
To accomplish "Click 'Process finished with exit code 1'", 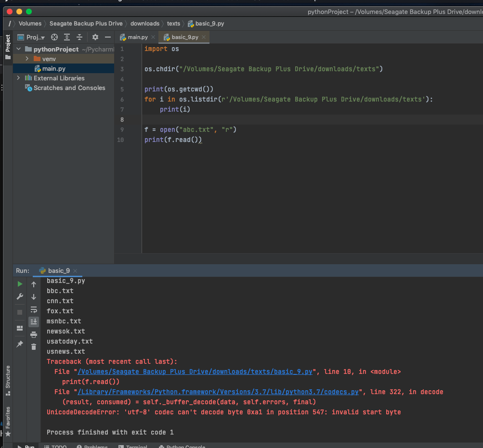I will (x=110, y=432).
